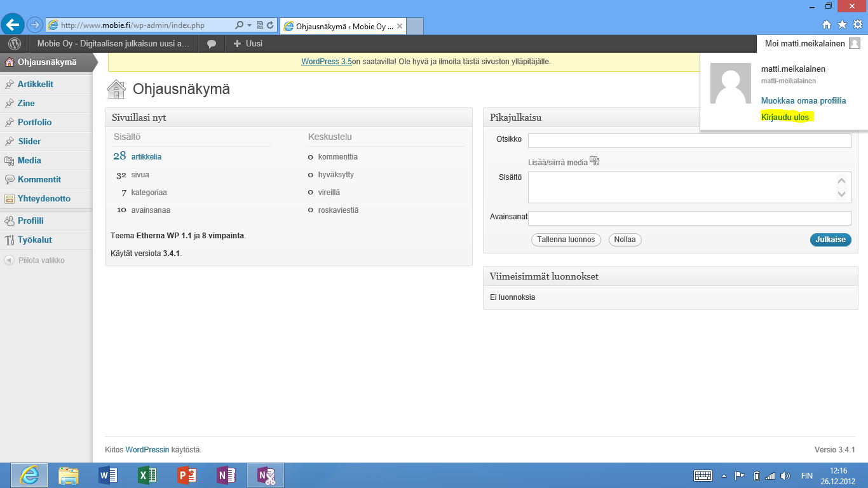
Task: Click the Kirjaudu ulos logout link
Action: pyautogui.click(x=785, y=118)
